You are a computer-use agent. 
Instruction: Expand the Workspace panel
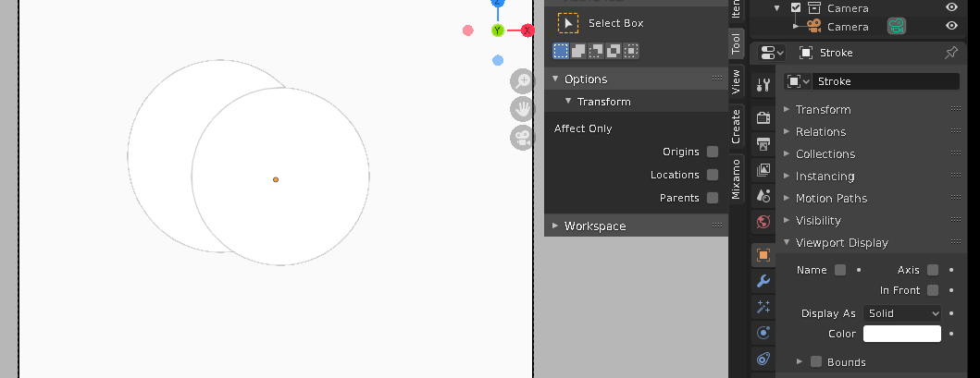click(x=595, y=226)
